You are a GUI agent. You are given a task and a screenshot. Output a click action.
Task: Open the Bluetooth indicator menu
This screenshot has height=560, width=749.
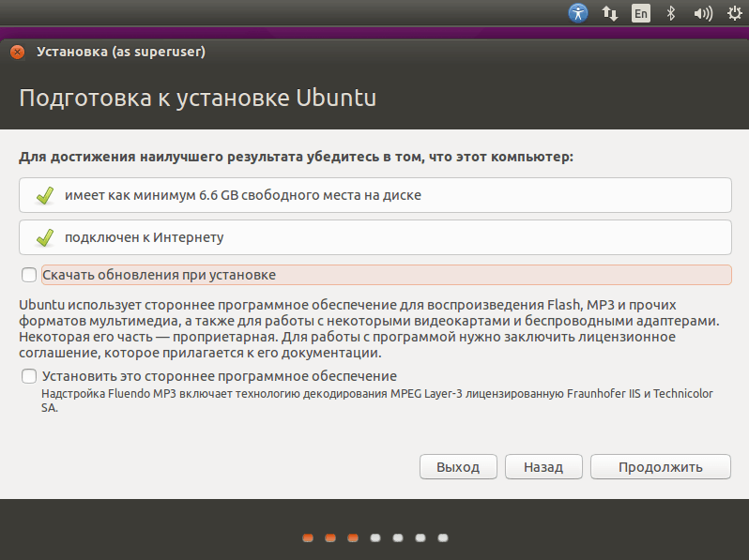coord(671,13)
